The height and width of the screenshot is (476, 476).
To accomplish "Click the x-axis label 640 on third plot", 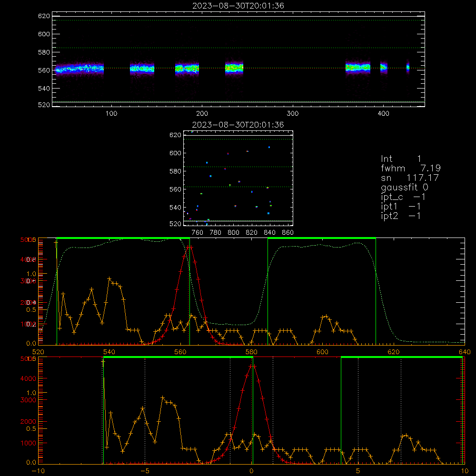I will click(x=465, y=352).
